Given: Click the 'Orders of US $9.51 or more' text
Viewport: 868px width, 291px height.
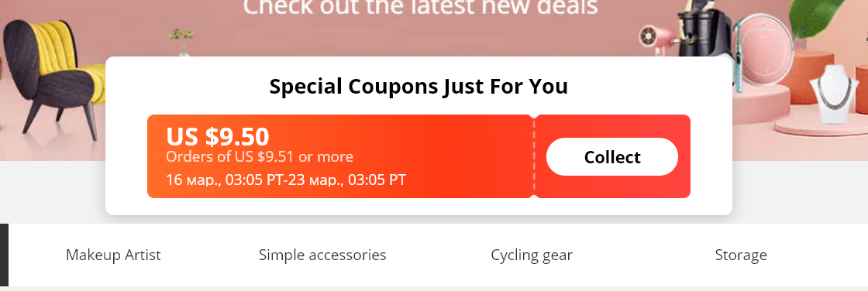Looking at the screenshot, I should pyautogui.click(x=260, y=156).
